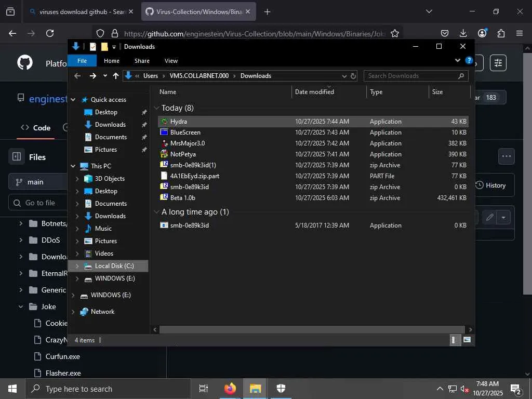The image size is (532, 399).
Task: Click Users in the breadcrumb path
Action: point(151,76)
